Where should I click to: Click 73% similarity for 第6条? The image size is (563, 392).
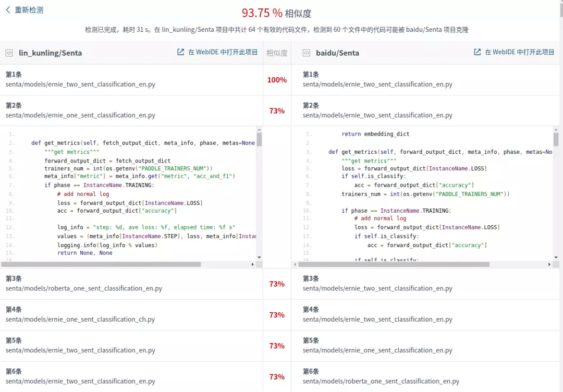coord(277,376)
